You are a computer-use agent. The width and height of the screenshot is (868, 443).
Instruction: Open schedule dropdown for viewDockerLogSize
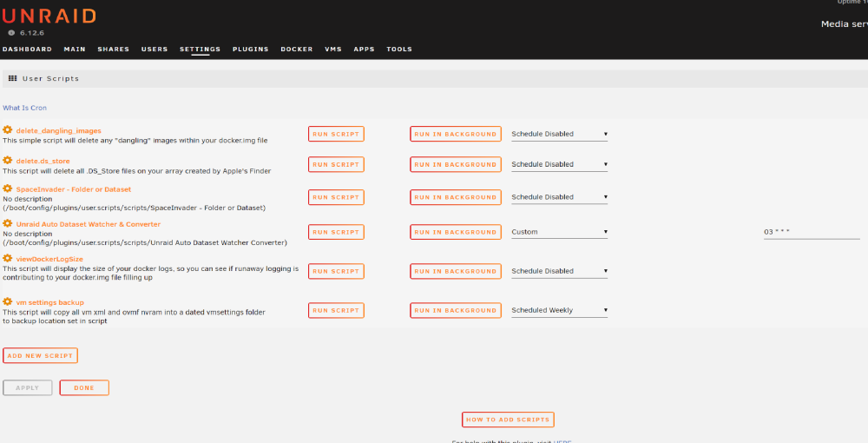[x=559, y=271]
